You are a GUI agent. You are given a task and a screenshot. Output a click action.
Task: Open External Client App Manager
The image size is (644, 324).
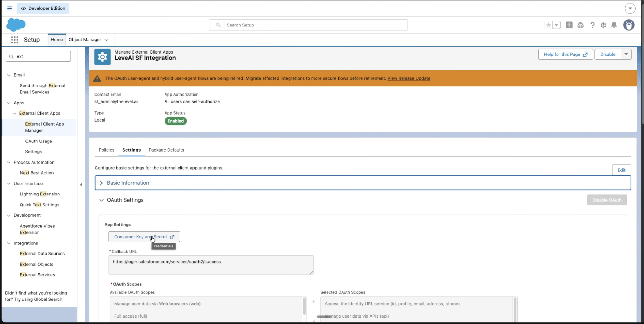coord(44,127)
